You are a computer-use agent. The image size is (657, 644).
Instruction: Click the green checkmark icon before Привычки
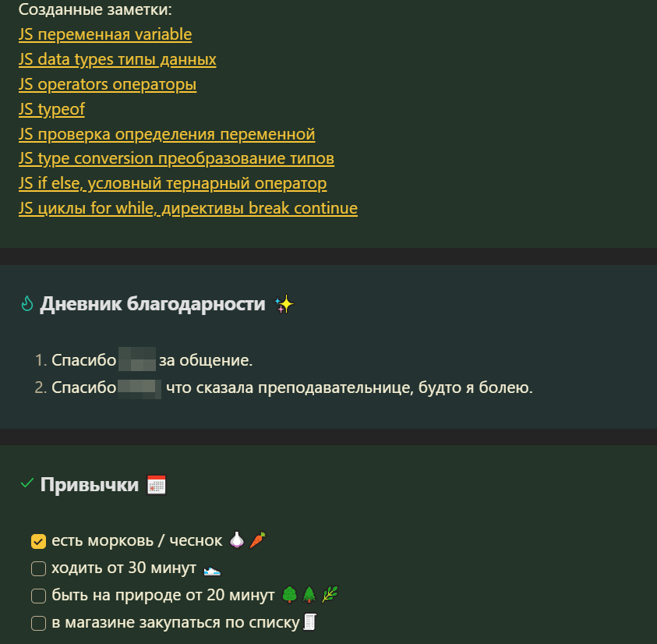tap(26, 483)
